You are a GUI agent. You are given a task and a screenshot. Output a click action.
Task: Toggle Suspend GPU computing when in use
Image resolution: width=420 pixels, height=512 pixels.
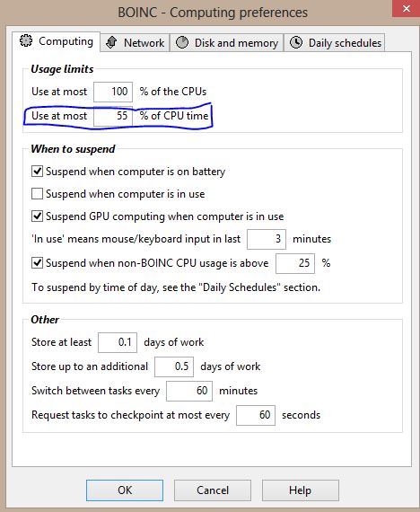[x=37, y=216]
